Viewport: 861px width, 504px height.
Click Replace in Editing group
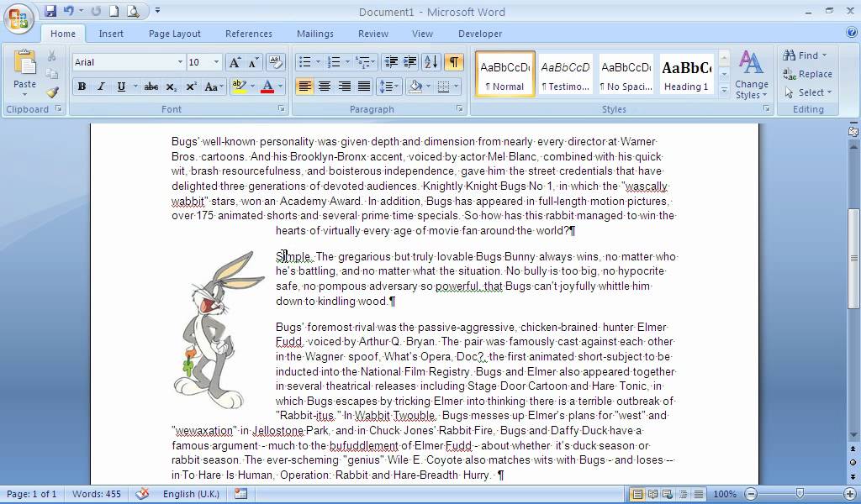coord(808,74)
